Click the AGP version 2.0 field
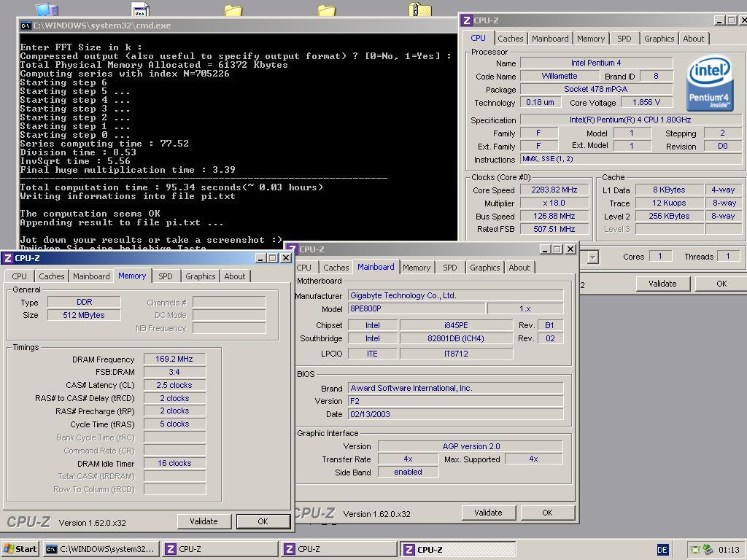 coord(471,446)
